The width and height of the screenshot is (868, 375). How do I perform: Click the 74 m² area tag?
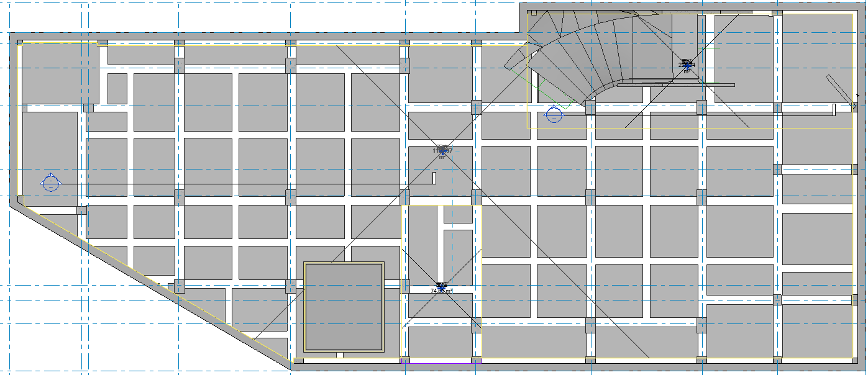coord(441,288)
